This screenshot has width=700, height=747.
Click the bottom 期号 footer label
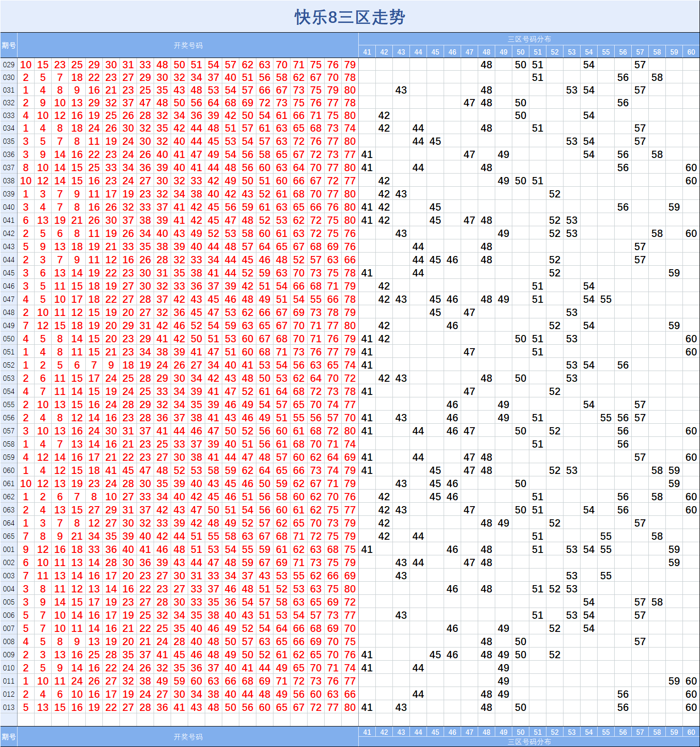tap(9, 737)
